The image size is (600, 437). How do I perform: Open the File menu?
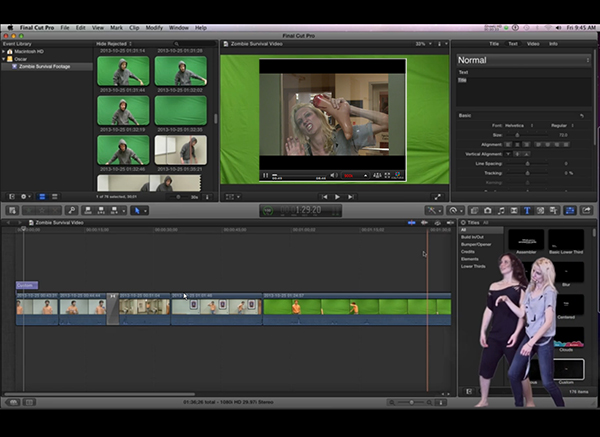pos(65,28)
